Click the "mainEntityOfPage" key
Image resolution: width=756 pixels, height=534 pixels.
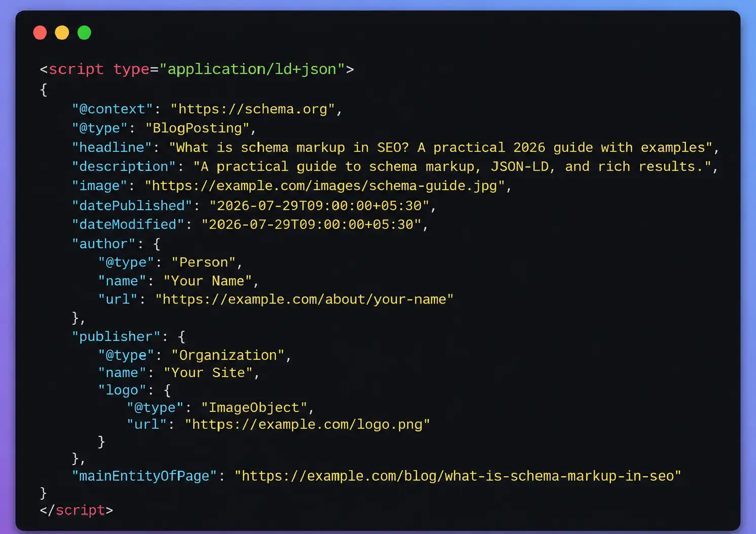click(144, 476)
